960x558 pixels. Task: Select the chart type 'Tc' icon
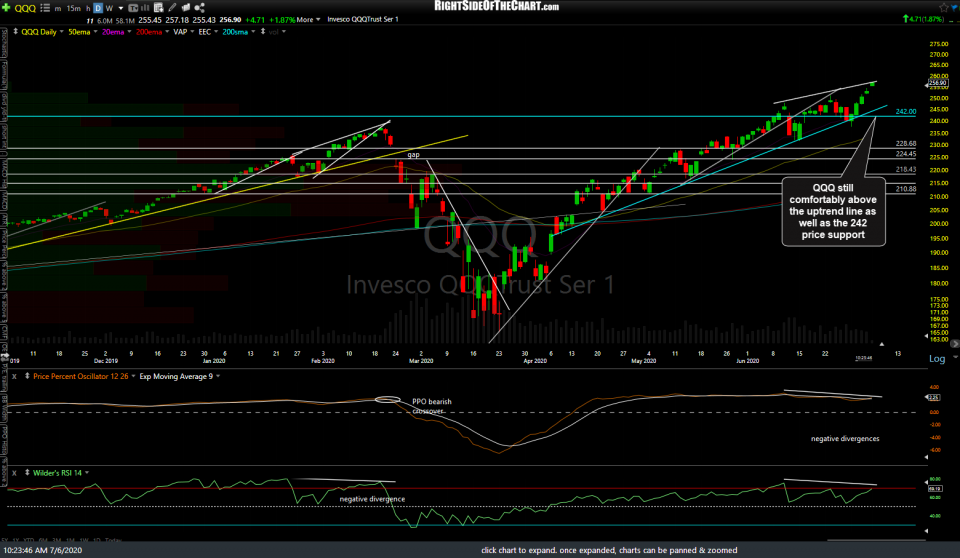click(x=133, y=8)
